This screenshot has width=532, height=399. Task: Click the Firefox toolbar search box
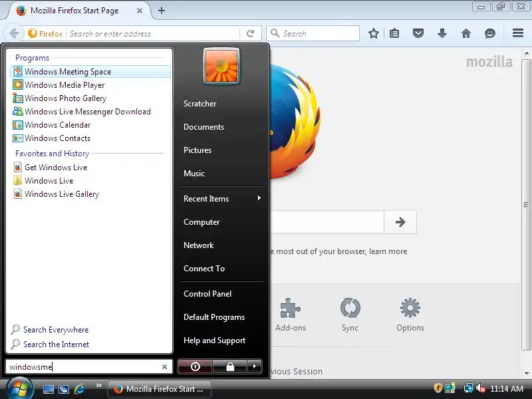pyautogui.click(x=313, y=33)
